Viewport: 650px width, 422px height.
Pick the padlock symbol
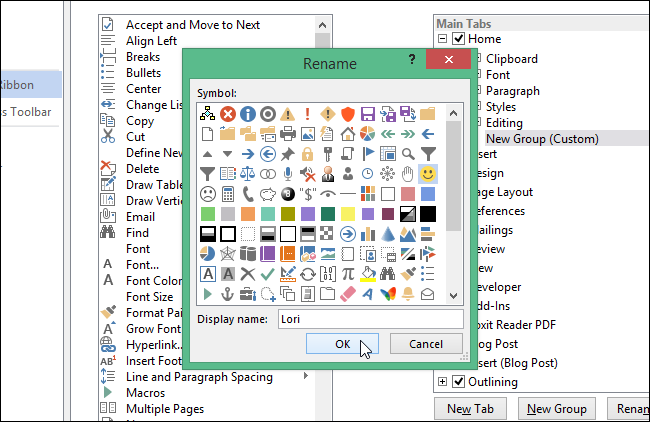pos(308,154)
